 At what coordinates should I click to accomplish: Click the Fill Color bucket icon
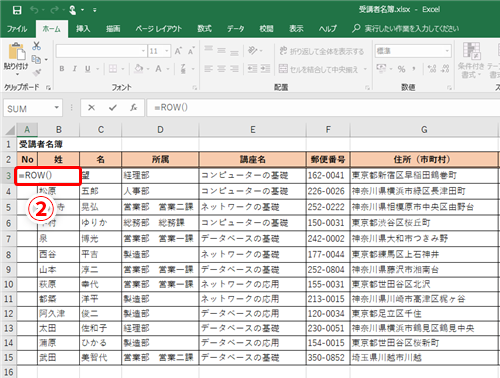[x=138, y=69]
